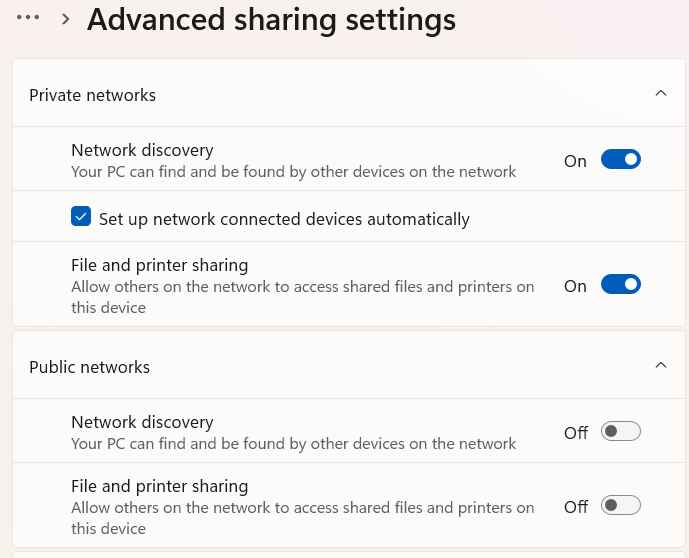
Task: Click the breadcrumb chevron arrow beside the title
Action: click(x=66, y=19)
